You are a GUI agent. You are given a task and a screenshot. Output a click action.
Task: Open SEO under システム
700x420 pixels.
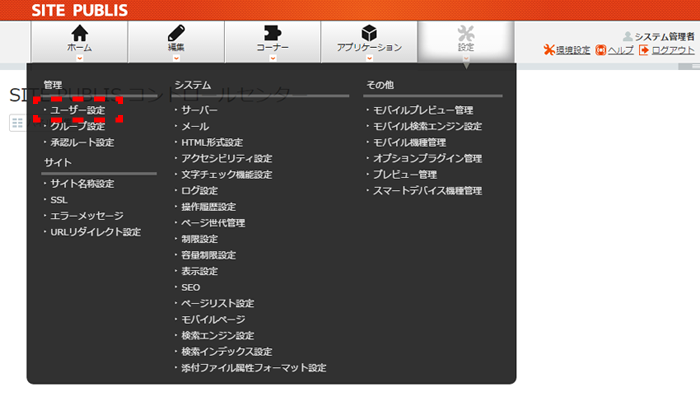pyautogui.click(x=191, y=287)
